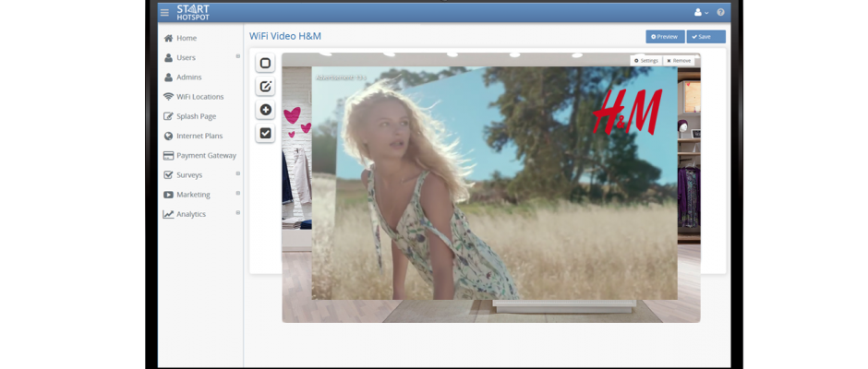
Task: Click the Home house icon
Action: pos(168,38)
